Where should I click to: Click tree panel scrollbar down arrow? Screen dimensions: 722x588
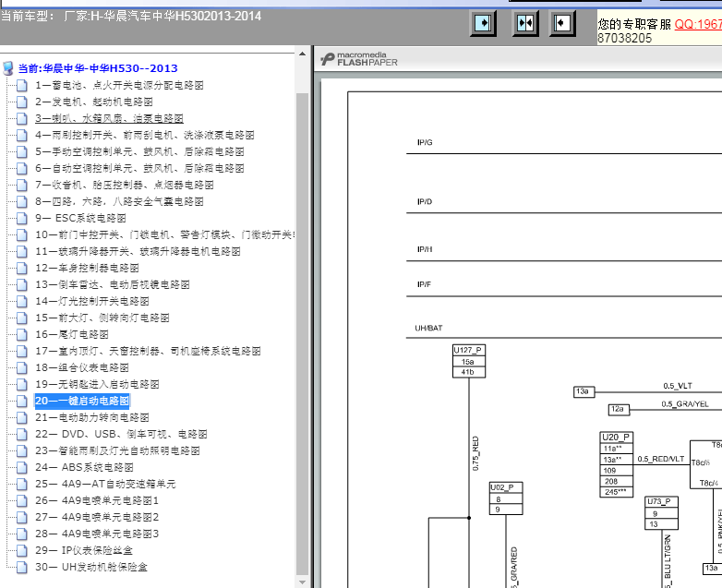pyautogui.click(x=302, y=582)
